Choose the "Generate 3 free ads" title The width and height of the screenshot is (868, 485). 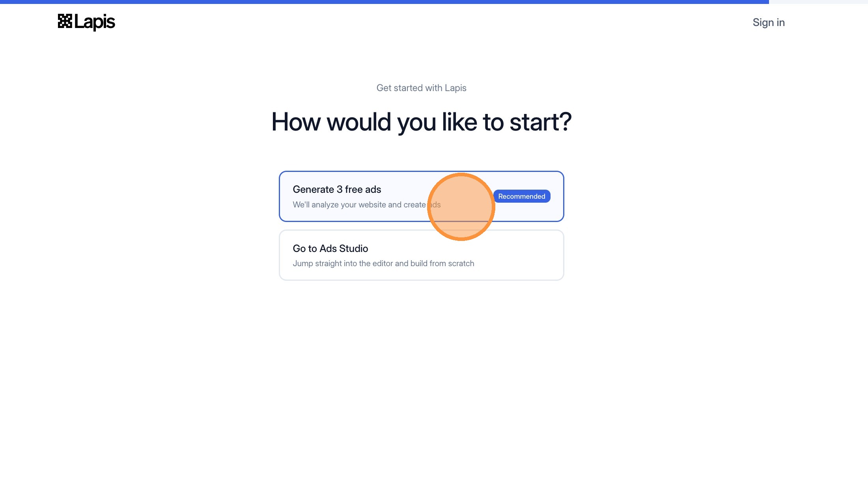point(337,190)
